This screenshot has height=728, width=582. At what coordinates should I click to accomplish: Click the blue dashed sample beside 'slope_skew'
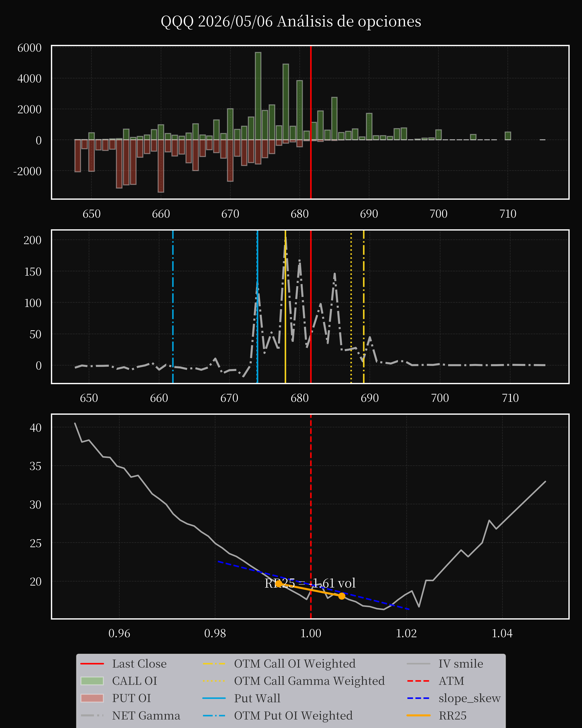coord(418,698)
